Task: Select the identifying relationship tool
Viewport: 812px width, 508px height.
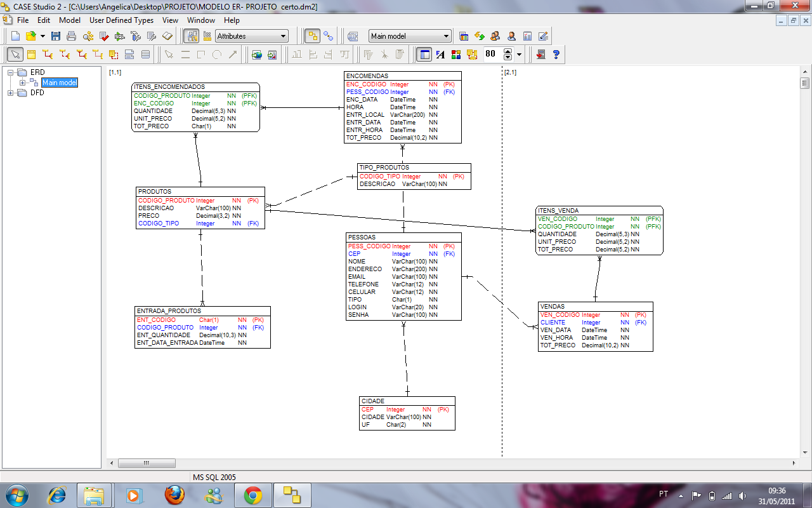Action: pyautogui.click(x=49, y=54)
